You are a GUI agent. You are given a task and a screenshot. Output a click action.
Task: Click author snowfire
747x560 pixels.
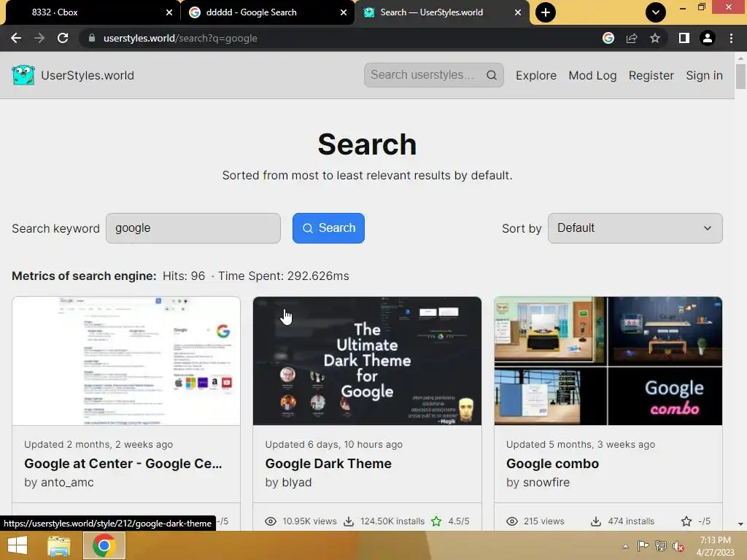546,483
